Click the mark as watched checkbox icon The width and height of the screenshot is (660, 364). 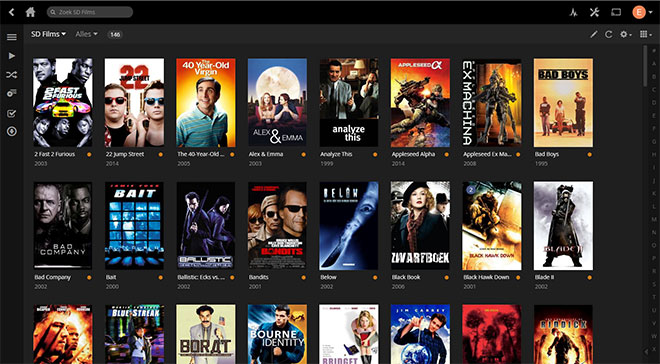coord(12,113)
